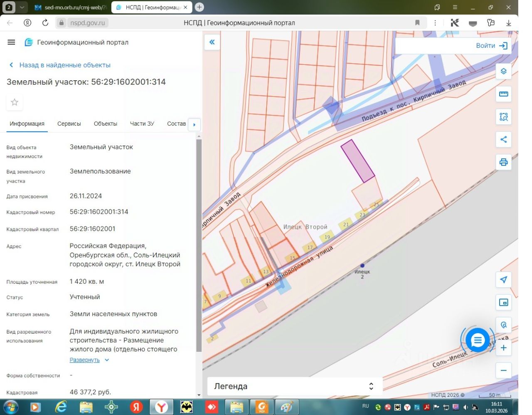
Task: Add land plot to favorites star
Action: [x=15, y=102]
